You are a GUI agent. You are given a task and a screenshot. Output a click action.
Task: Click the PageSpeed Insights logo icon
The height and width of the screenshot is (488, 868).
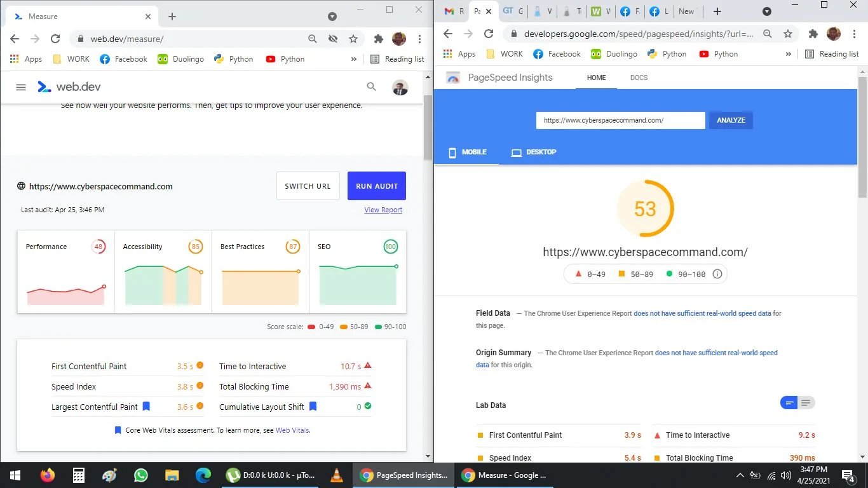pos(453,78)
